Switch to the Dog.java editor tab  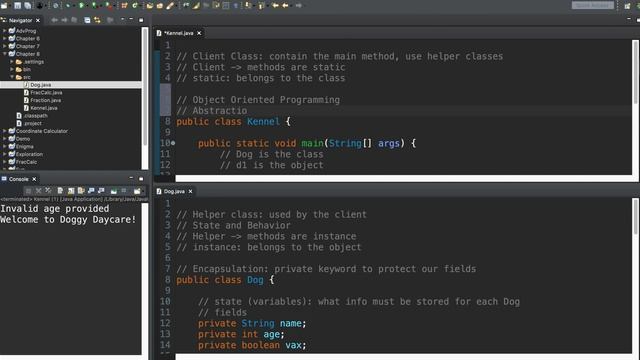point(174,191)
